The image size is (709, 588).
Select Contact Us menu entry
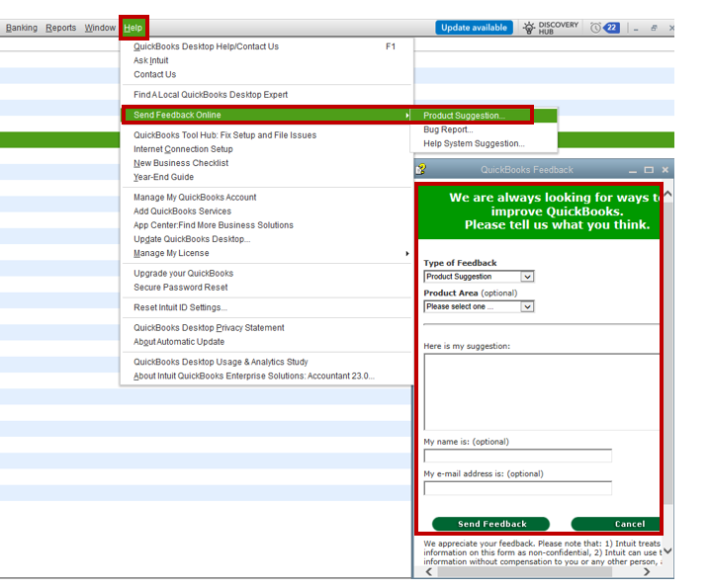(267, 74)
